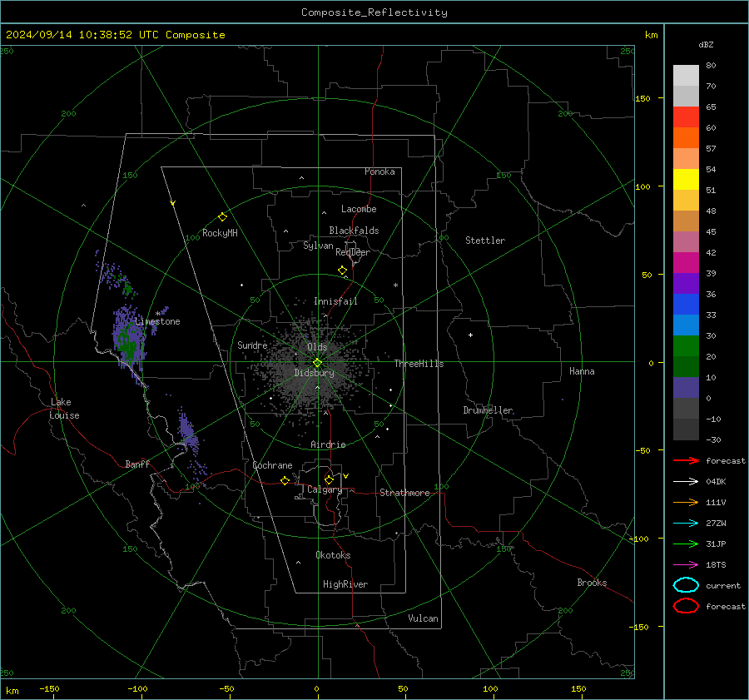Image resolution: width=749 pixels, height=700 pixels.
Task: Click the white asterisk marker east of Innisfail
Action: tap(395, 285)
